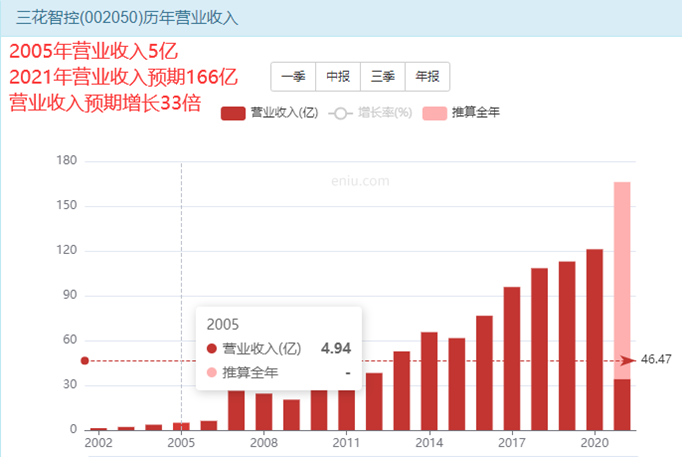The width and height of the screenshot is (682, 457).
Task: Click the tooltip 营业收入(亿) red dot
Action: click(212, 348)
